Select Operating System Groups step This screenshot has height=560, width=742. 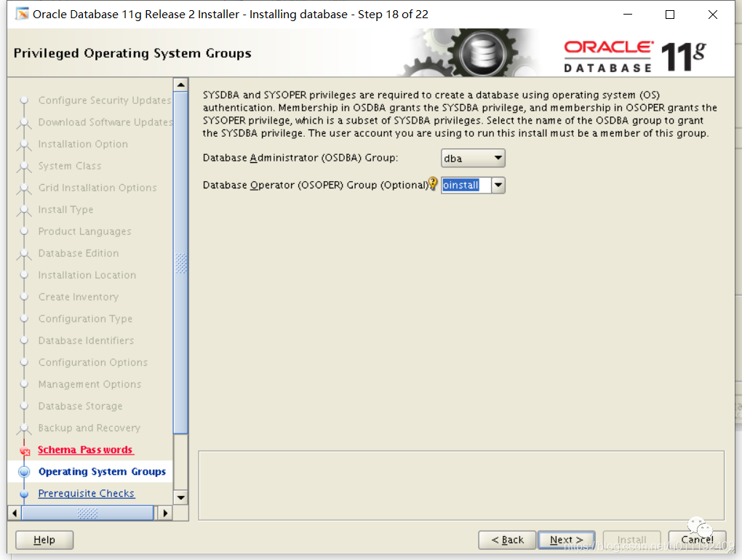pyautogui.click(x=103, y=471)
